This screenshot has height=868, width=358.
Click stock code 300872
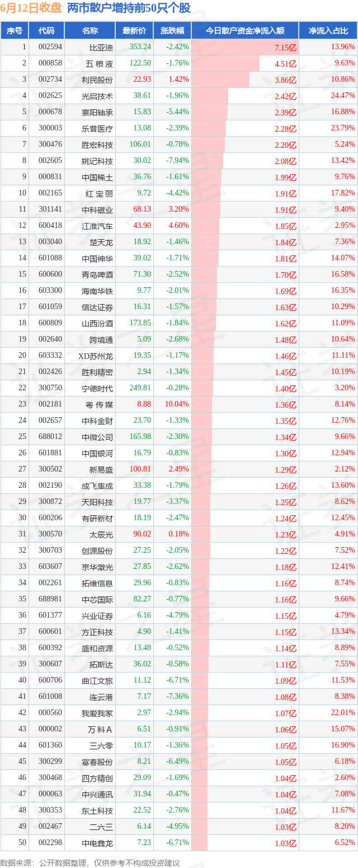pos(51,502)
